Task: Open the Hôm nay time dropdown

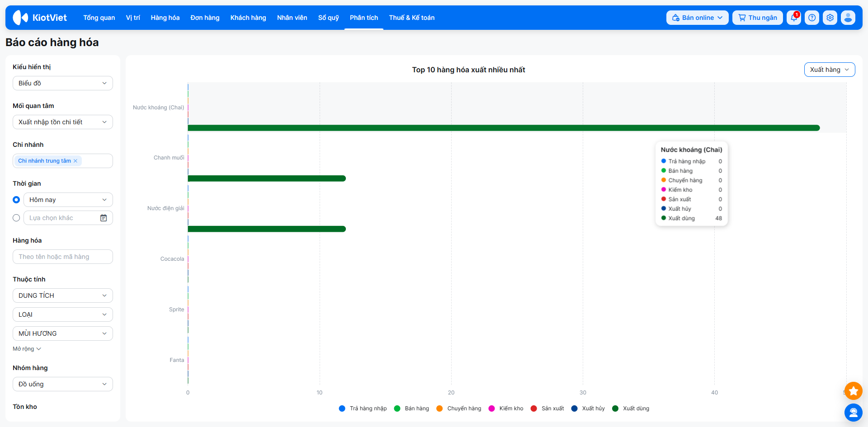Action: pyautogui.click(x=68, y=200)
